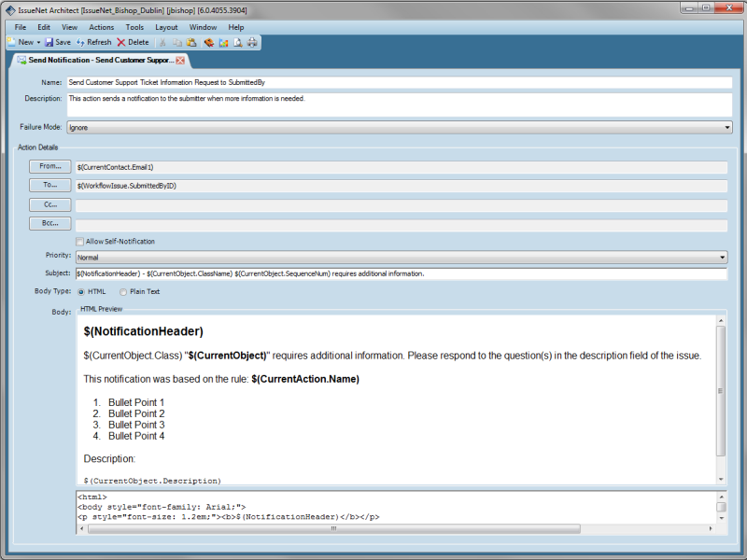Click the Bcc... button
The height and width of the screenshot is (560, 747).
tap(50, 223)
